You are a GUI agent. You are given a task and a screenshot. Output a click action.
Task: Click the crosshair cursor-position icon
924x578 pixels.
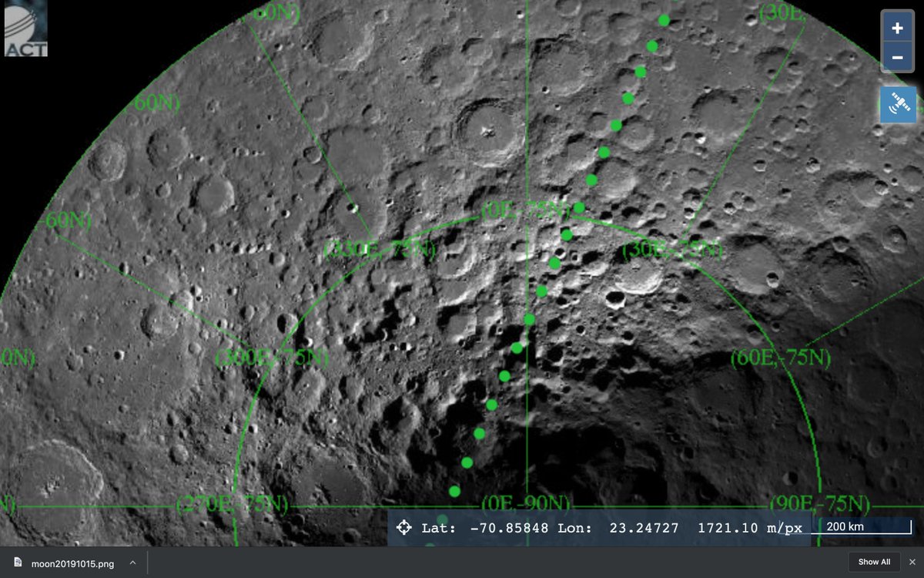pyautogui.click(x=403, y=528)
